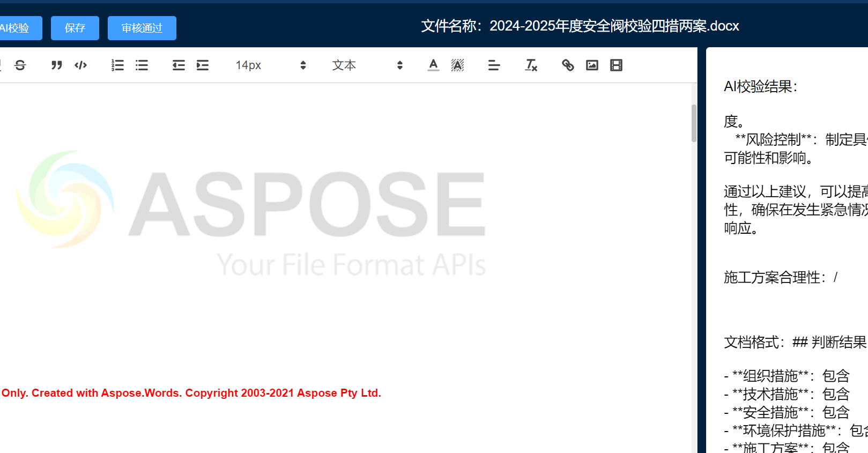Viewport: 868px width, 453px height.
Task: Clear text formatting
Action: click(531, 65)
